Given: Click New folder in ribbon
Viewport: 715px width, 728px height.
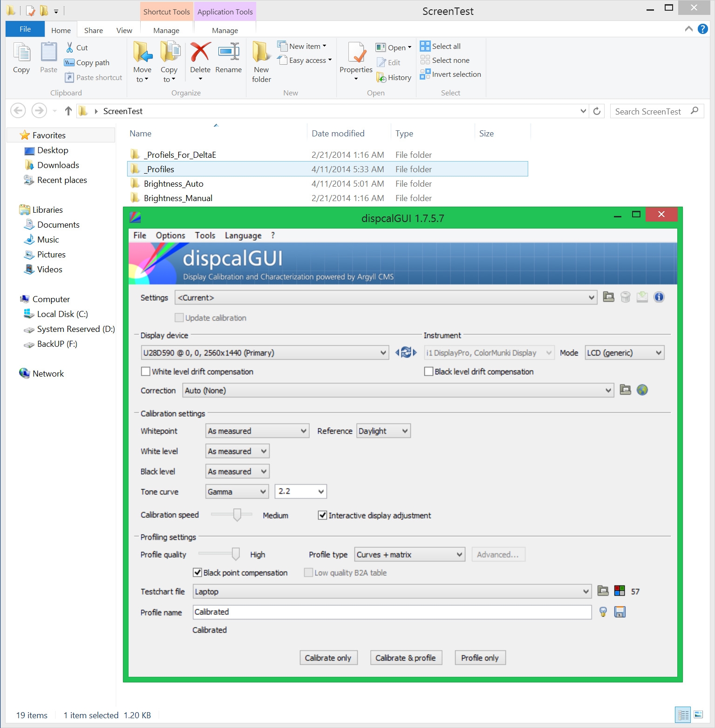Looking at the screenshot, I should pos(262,62).
